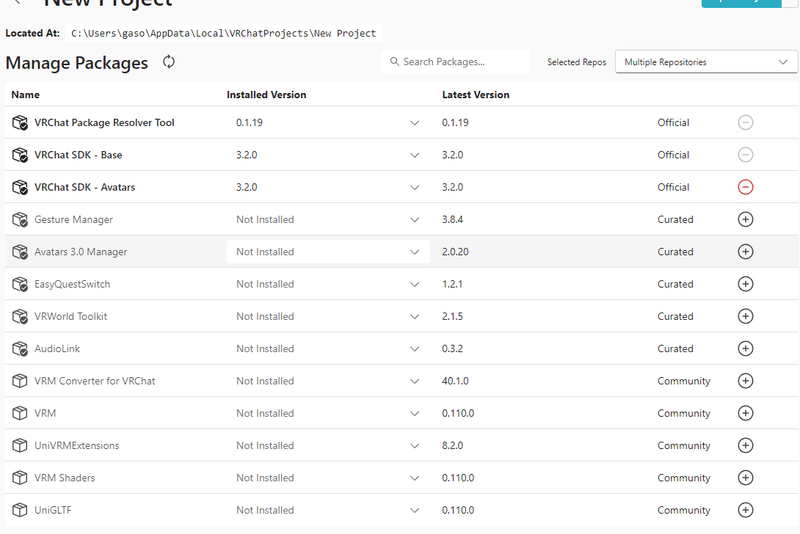Click the package icon beside VRWorld Toolkit
Viewport: 800px width, 534px height.
pos(20,316)
